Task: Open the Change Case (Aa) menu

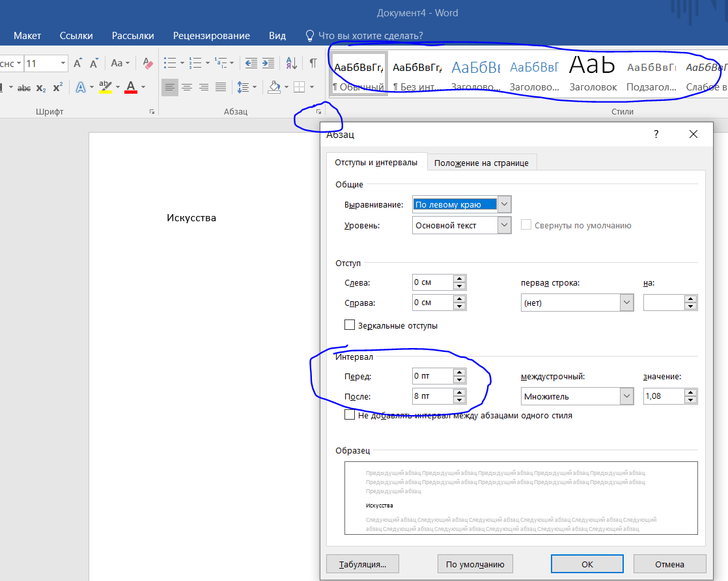Action: (120, 63)
